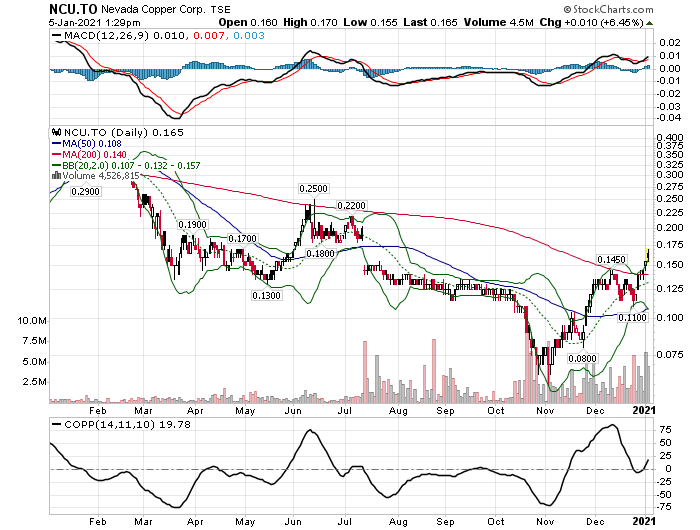Click the blue 0.003 MACD histogram value

[x=249, y=36]
